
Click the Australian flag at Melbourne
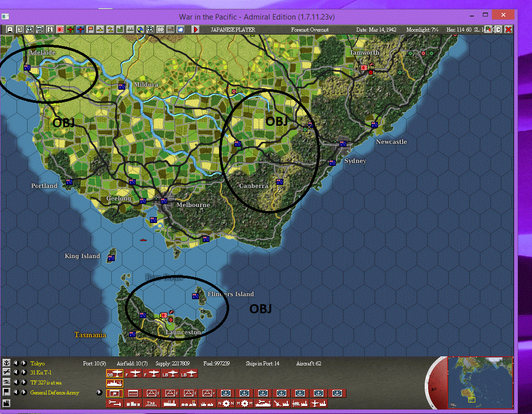164,200
